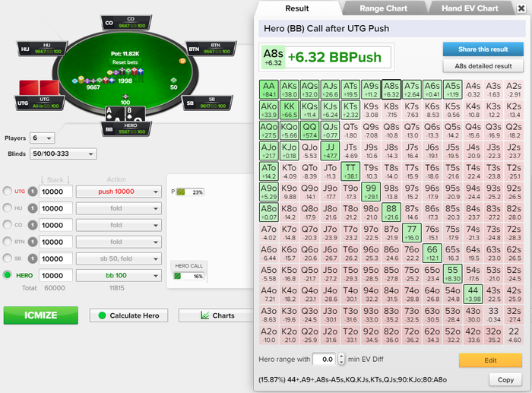
Task: Select CO as hero radio button
Action: pyautogui.click(x=7, y=225)
